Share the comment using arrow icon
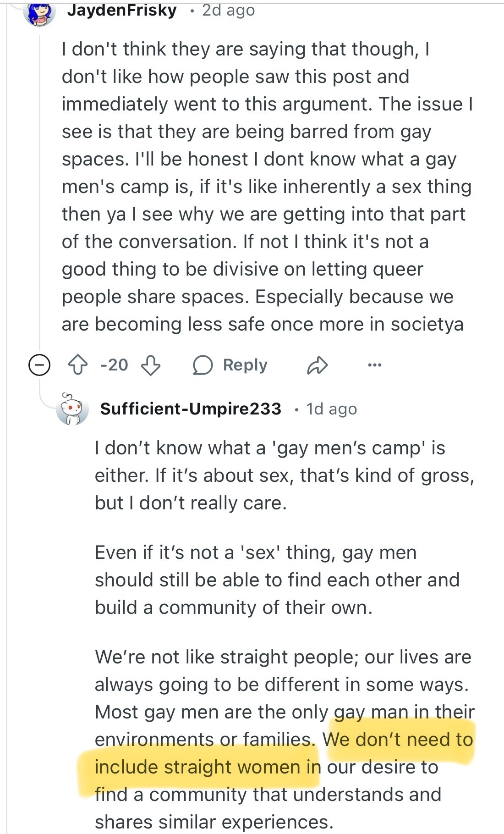The image size is (504, 834). pyautogui.click(x=318, y=365)
